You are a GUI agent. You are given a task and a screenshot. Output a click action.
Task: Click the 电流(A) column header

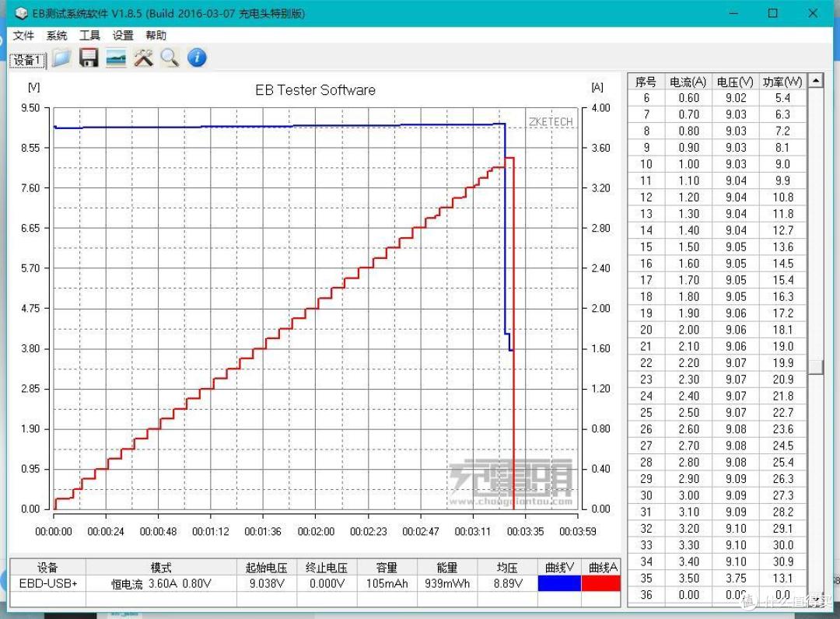(x=688, y=82)
